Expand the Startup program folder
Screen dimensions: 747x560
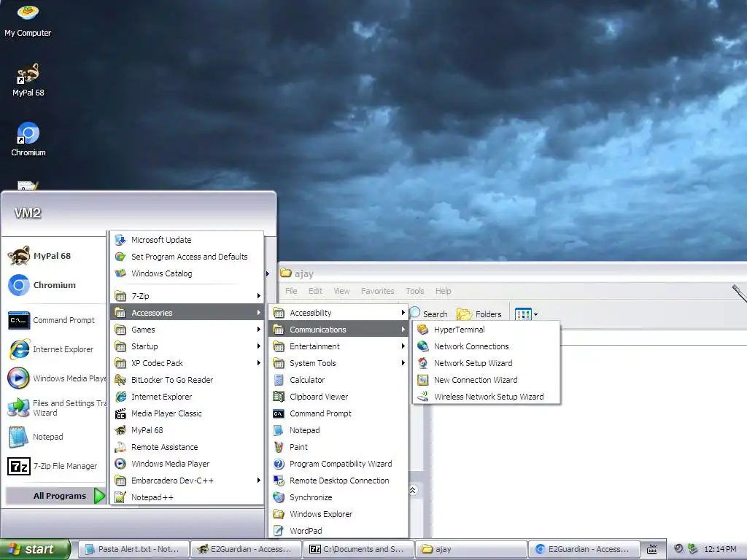click(187, 346)
